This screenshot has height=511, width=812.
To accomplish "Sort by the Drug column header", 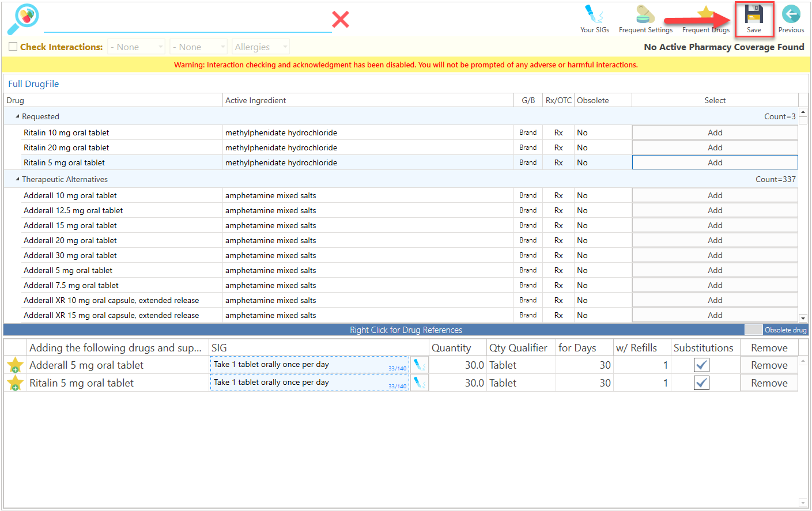I will [x=114, y=100].
